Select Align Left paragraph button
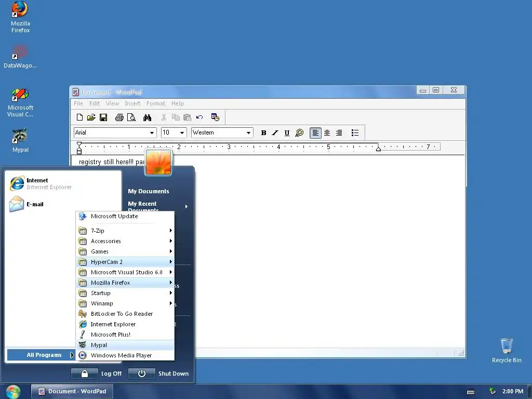 tap(315, 132)
